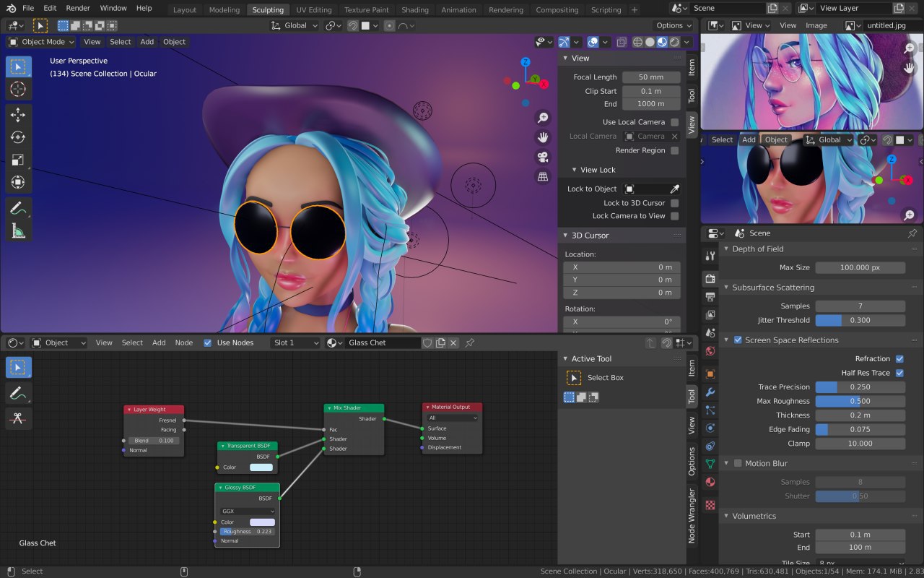The width and height of the screenshot is (924, 578).
Task: Toggle Use Nodes checkbox
Action: 208,342
